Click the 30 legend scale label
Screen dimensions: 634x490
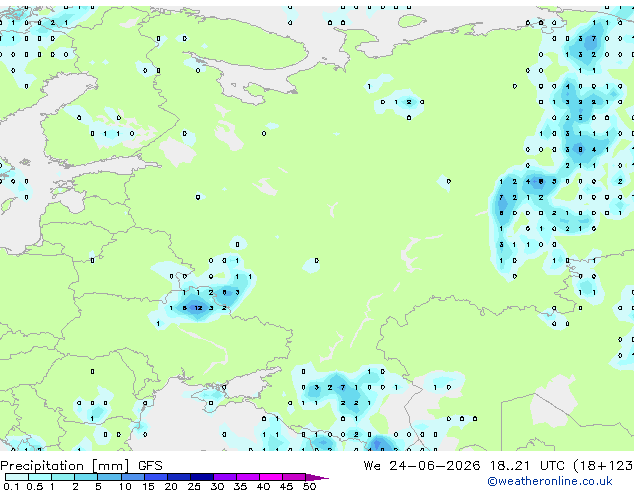pos(217,486)
